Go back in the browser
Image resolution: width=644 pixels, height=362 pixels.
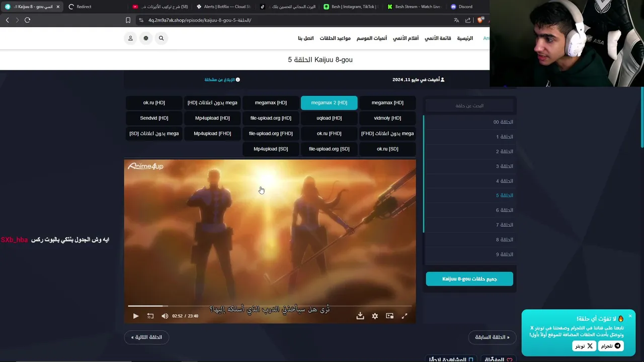7,20
